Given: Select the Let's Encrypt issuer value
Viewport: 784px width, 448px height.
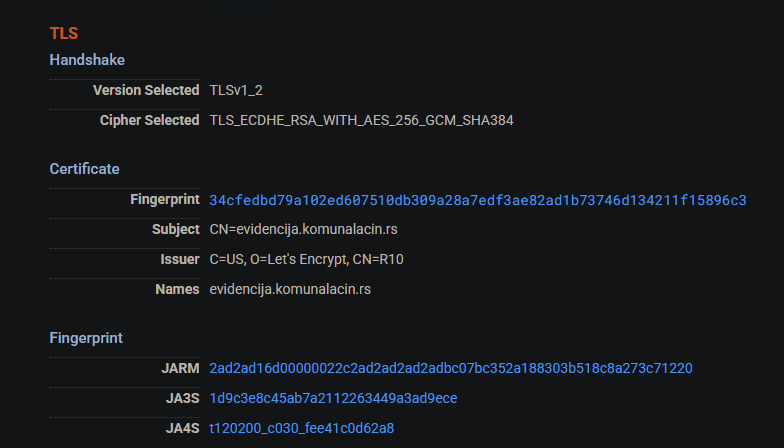Looking at the screenshot, I should click(x=306, y=260).
